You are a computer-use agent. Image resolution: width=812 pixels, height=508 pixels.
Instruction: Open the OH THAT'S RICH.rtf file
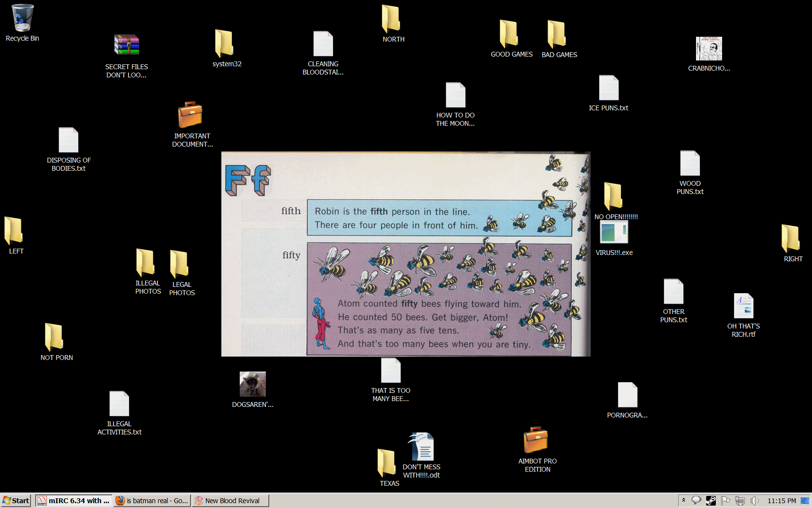pyautogui.click(x=743, y=306)
